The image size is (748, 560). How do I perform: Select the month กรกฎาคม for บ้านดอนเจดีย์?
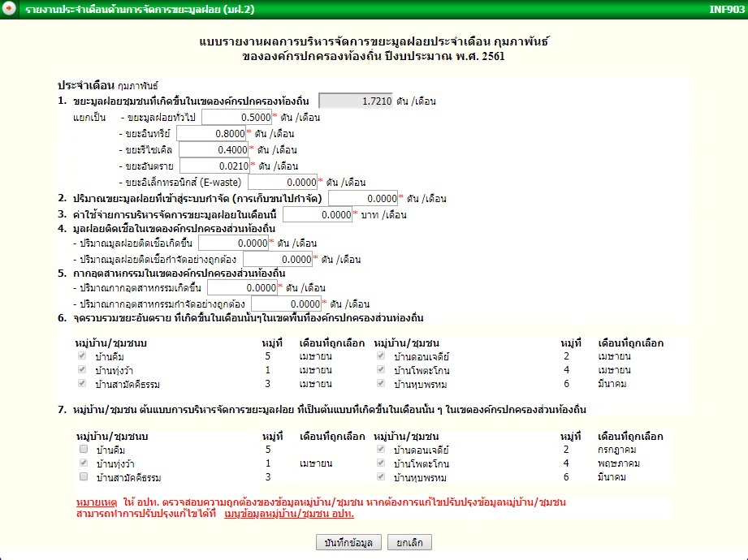pyautogui.click(x=616, y=450)
